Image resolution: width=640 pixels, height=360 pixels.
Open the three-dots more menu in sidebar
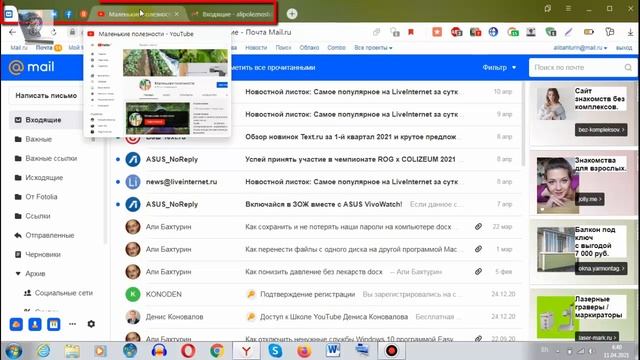point(72,324)
